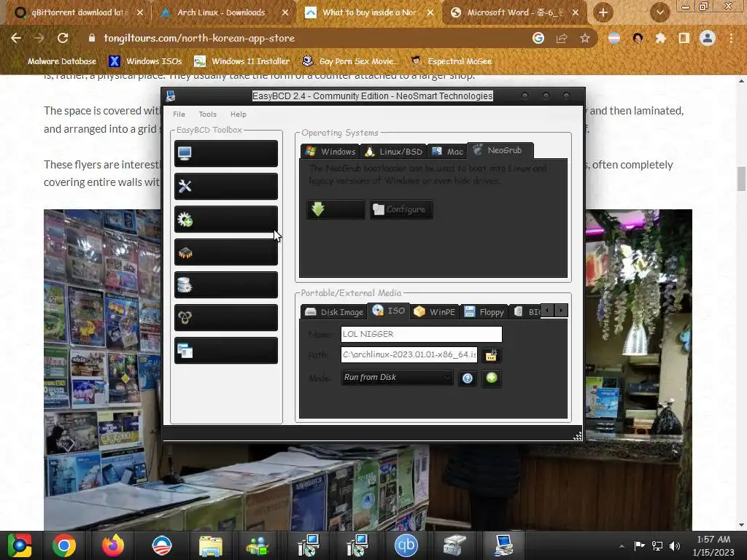Switch to the Mac tab

[447, 152]
